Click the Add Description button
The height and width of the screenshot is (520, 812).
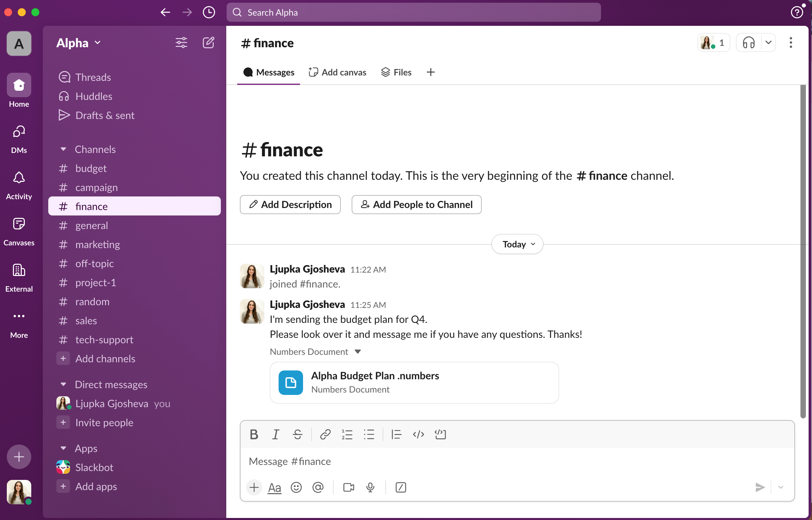(290, 205)
